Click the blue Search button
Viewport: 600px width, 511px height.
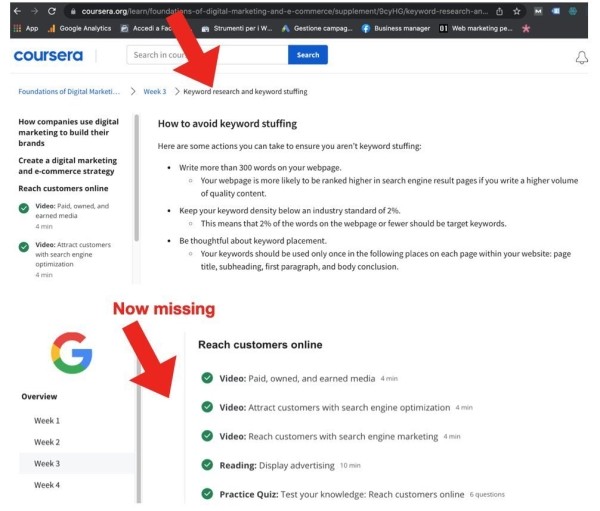307,55
